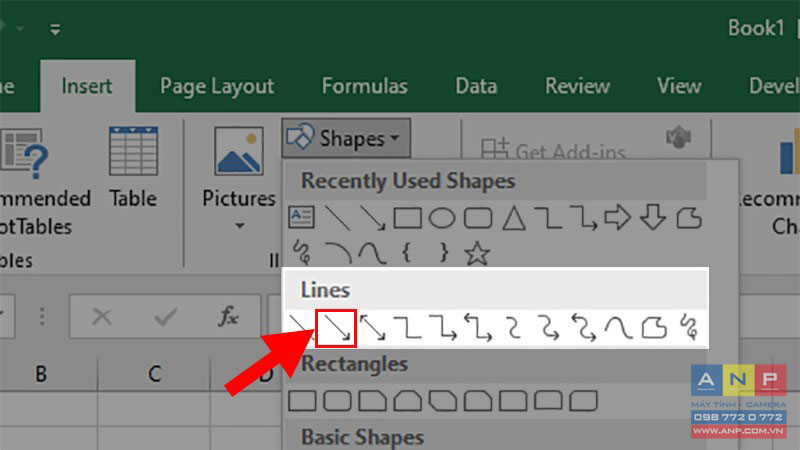Pick Snip Single Corner Rectangle
The width and height of the screenshot is (800, 450).
click(x=372, y=401)
